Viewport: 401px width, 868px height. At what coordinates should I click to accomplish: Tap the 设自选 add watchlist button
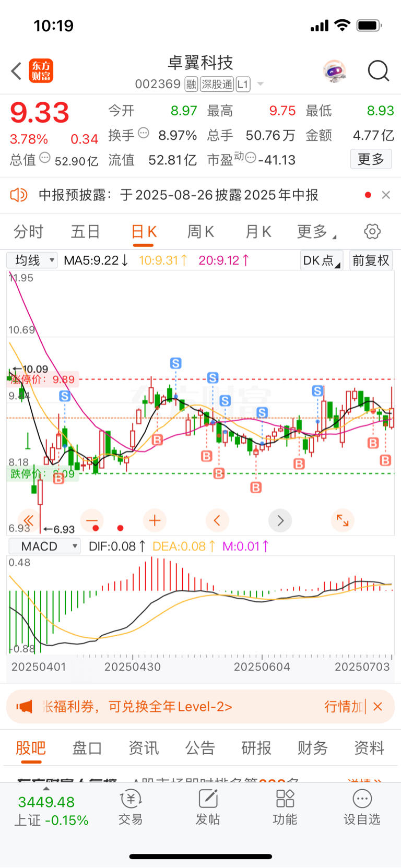(362, 808)
